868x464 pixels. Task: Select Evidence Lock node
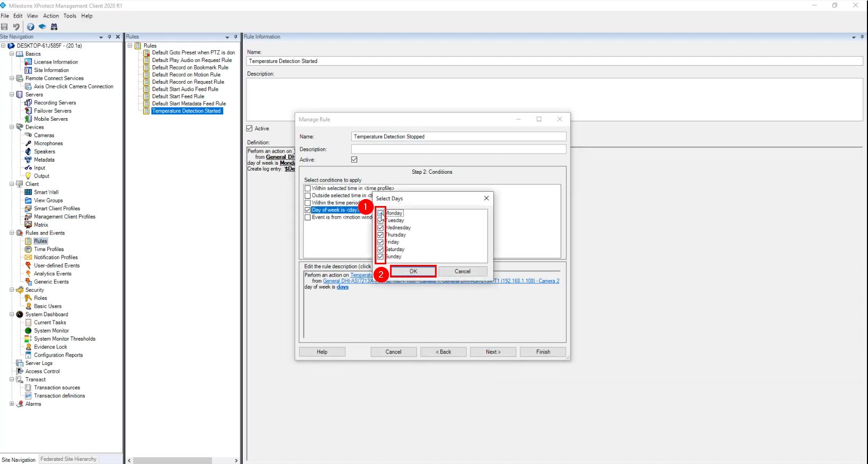50,347
